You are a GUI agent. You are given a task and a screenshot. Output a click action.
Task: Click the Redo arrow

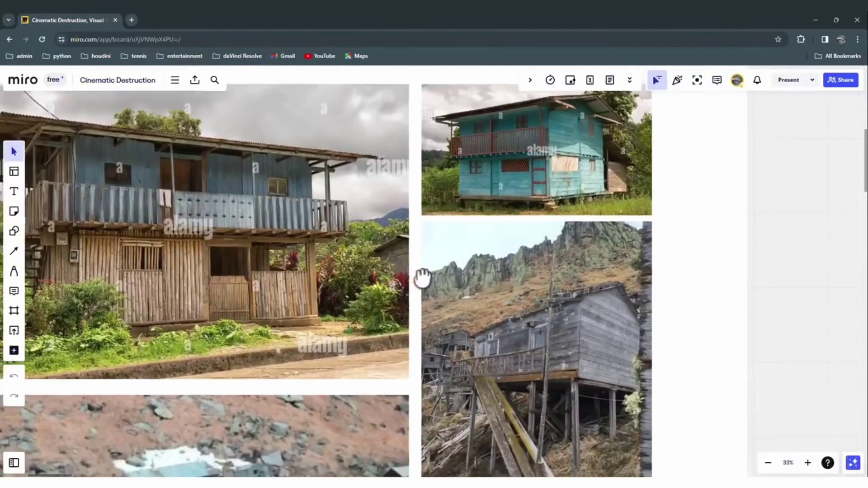[14, 396]
